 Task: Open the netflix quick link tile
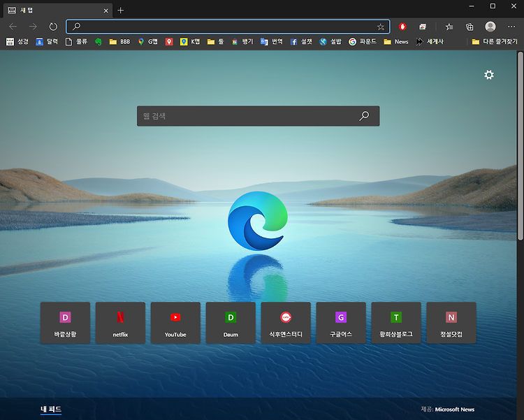click(120, 323)
